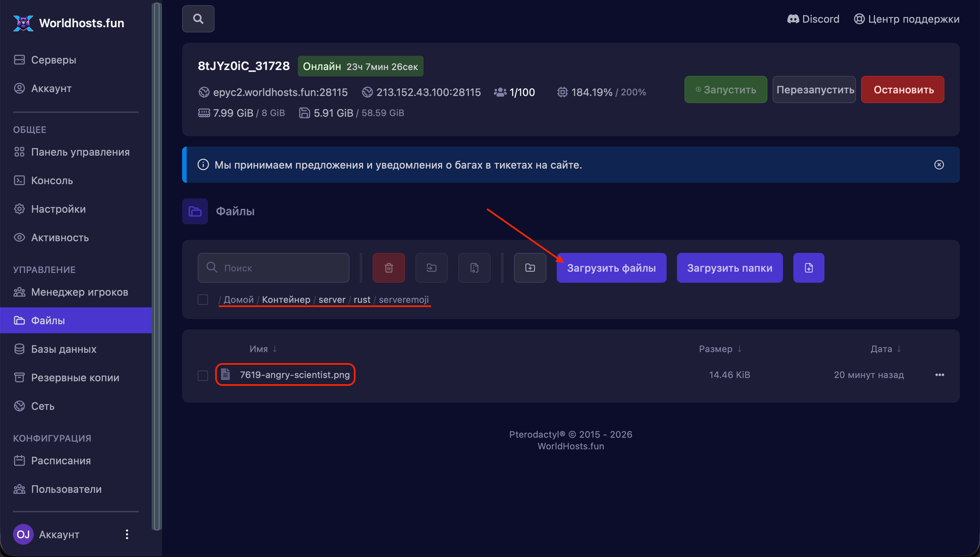Focus the Поиск file search field
Screen dimensions: 980x557
(x=274, y=268)
